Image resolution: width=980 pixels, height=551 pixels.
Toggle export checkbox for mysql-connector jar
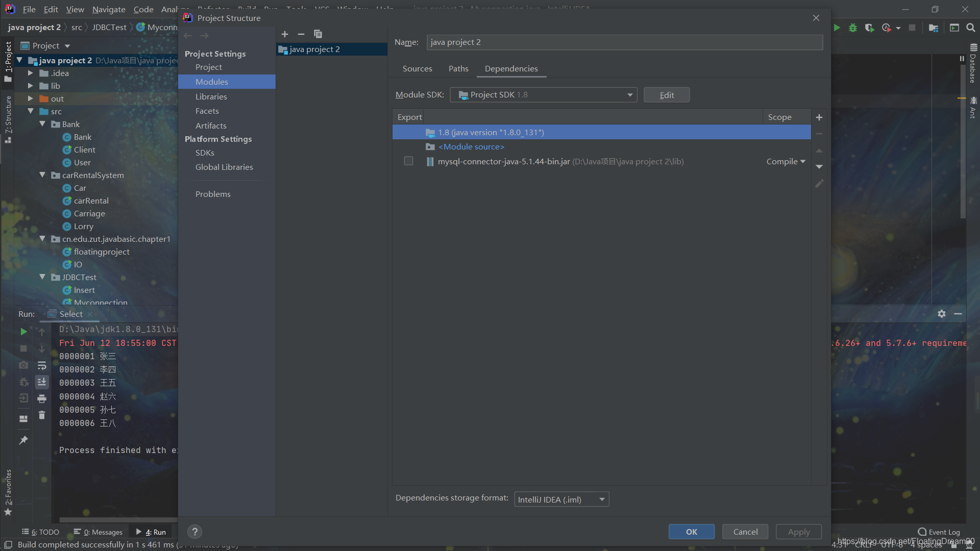408,161
